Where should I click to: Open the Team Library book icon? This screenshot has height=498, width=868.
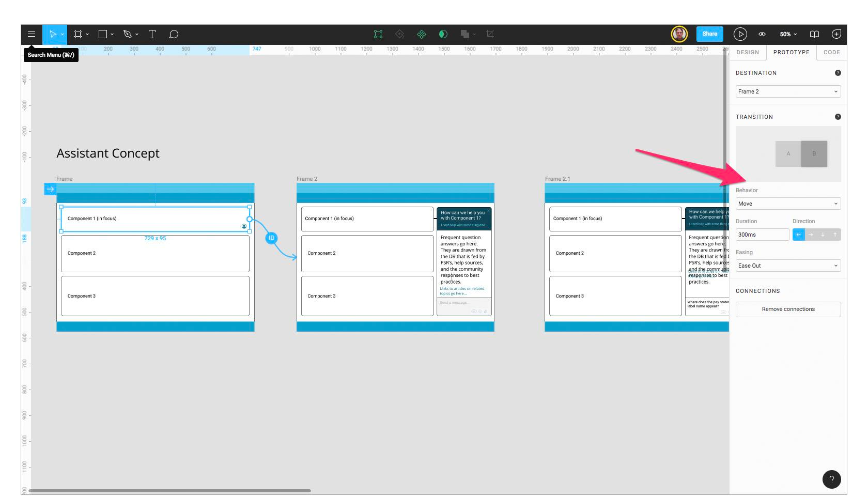[x=814, y=34]
